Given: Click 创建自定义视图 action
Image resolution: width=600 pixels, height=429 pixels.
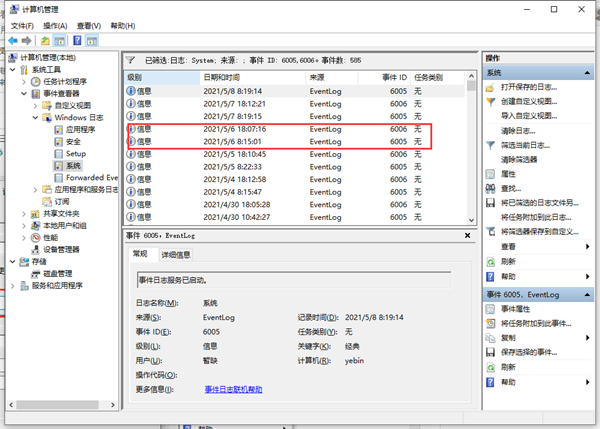Looking at the screenshot, I should 529,102.
